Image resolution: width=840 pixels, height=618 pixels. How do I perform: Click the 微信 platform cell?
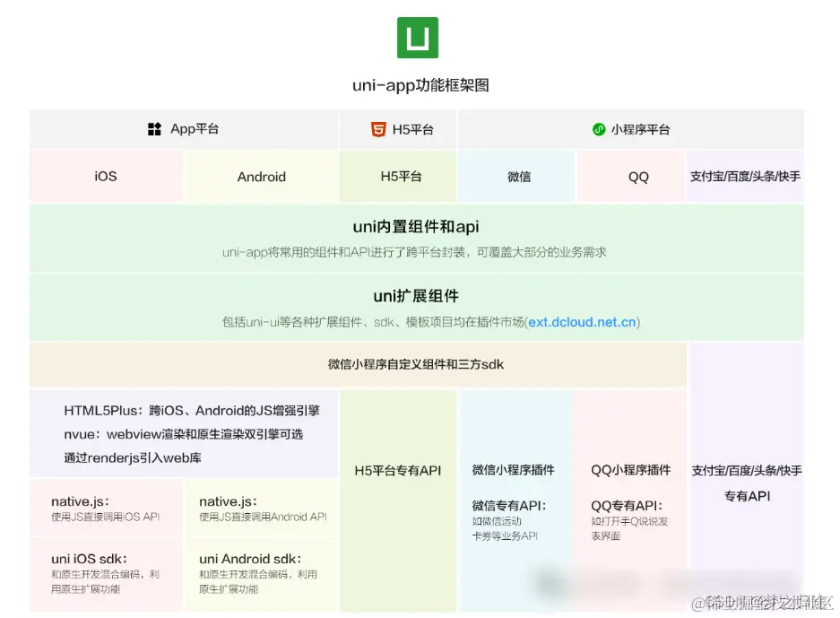[517, 177]
